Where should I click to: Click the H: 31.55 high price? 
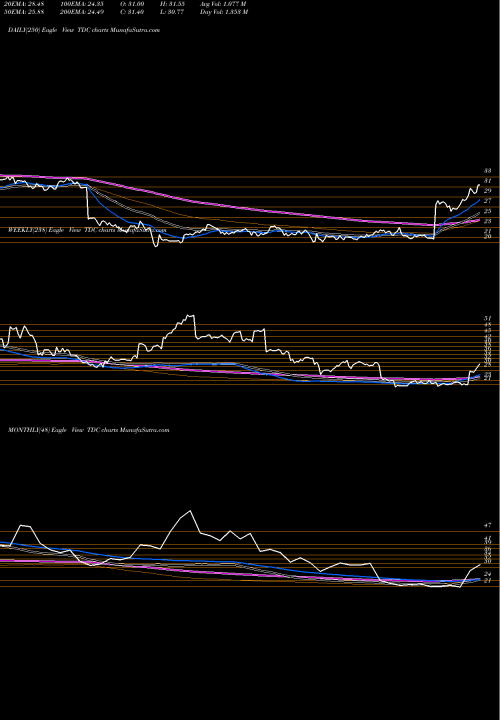point(173,4)
